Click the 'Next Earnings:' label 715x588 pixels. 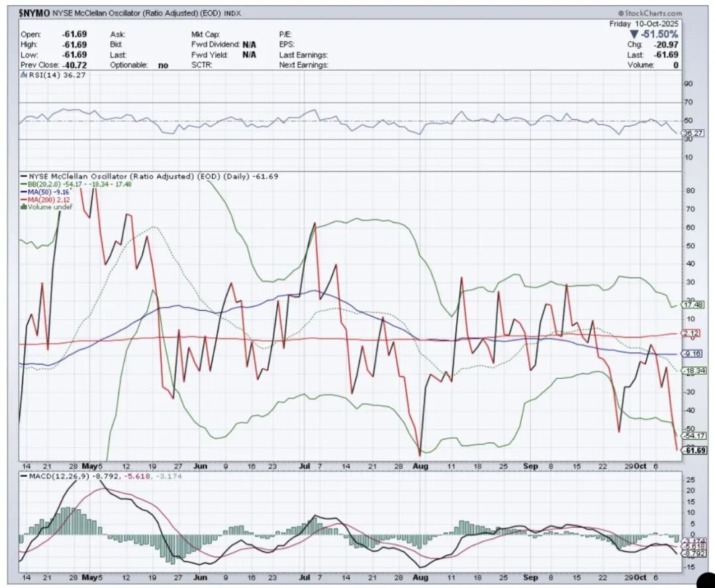point(304,66)
